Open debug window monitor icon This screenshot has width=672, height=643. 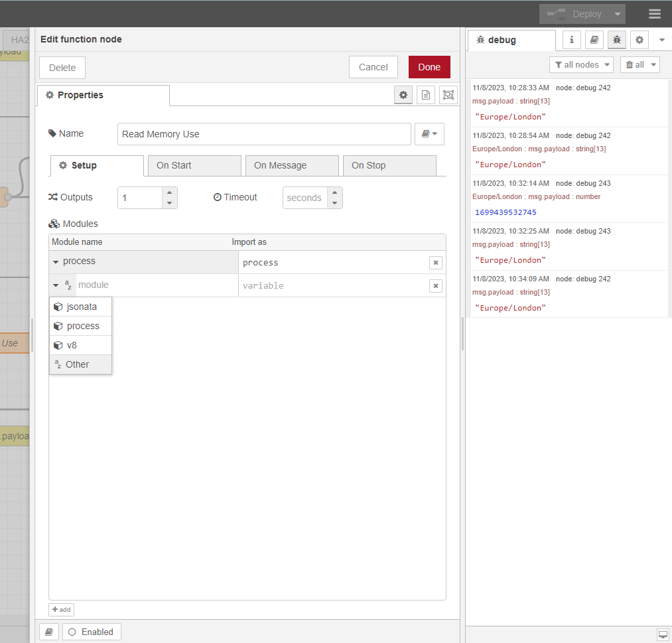663,634
